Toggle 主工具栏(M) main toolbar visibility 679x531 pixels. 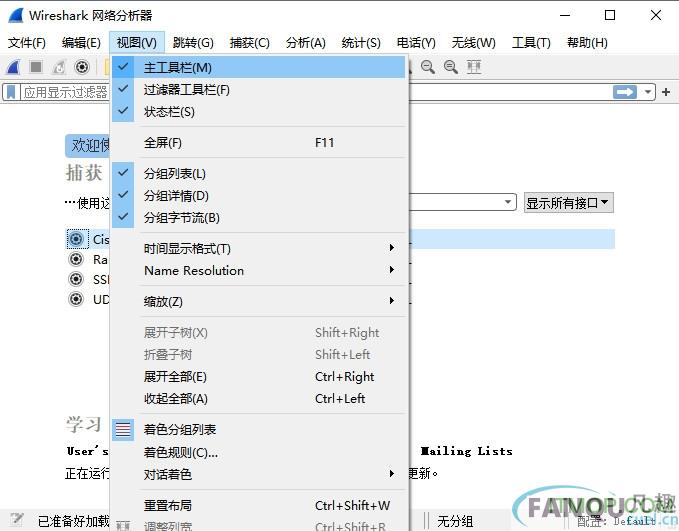[x=259, y=67]
